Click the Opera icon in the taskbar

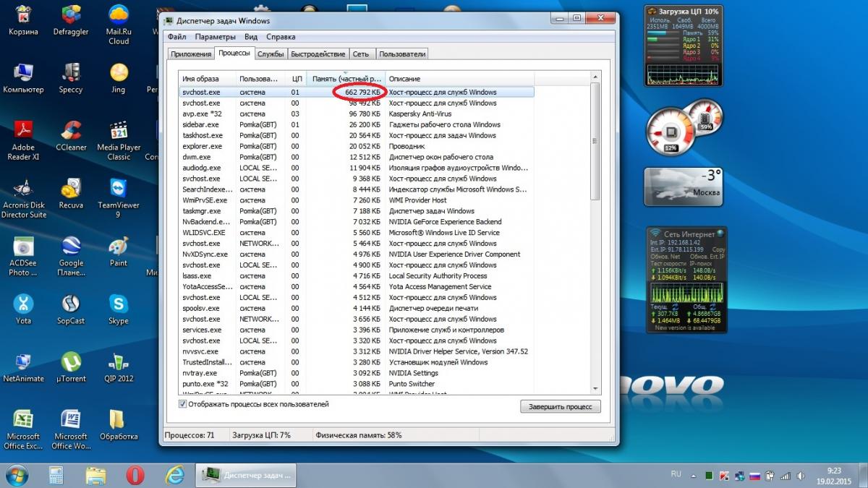[x=135, y=475]
